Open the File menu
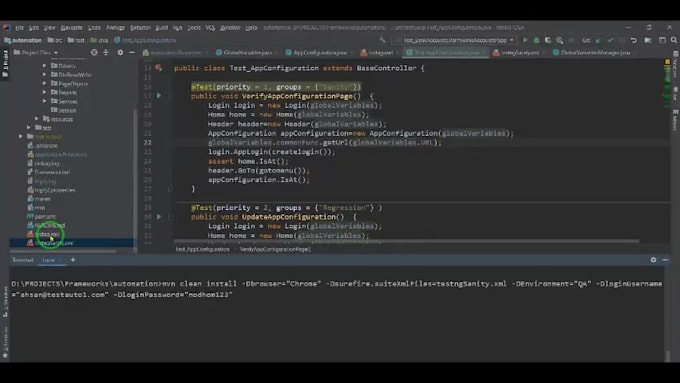The width and height of the screenshot is (680, 383). [20, 27]
